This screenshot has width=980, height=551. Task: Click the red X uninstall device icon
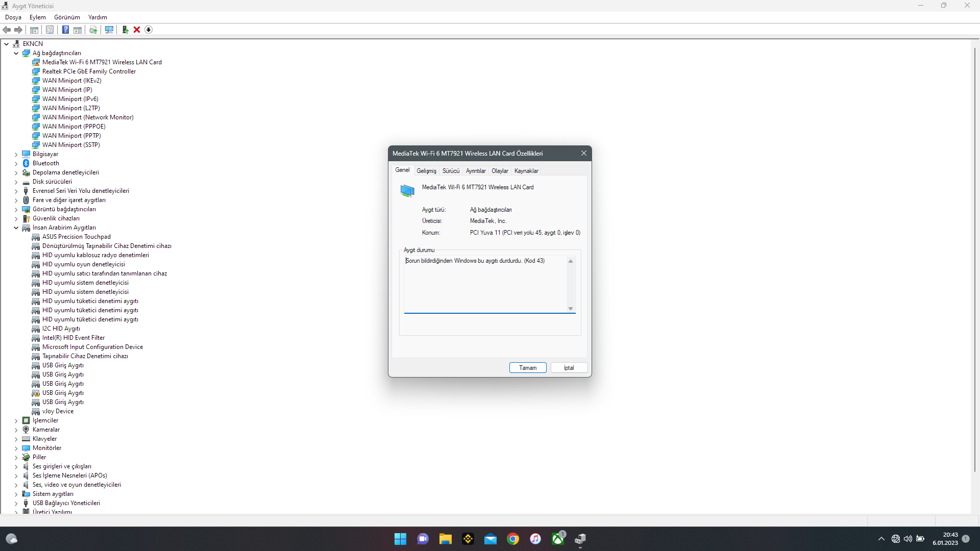coord(137,30)
